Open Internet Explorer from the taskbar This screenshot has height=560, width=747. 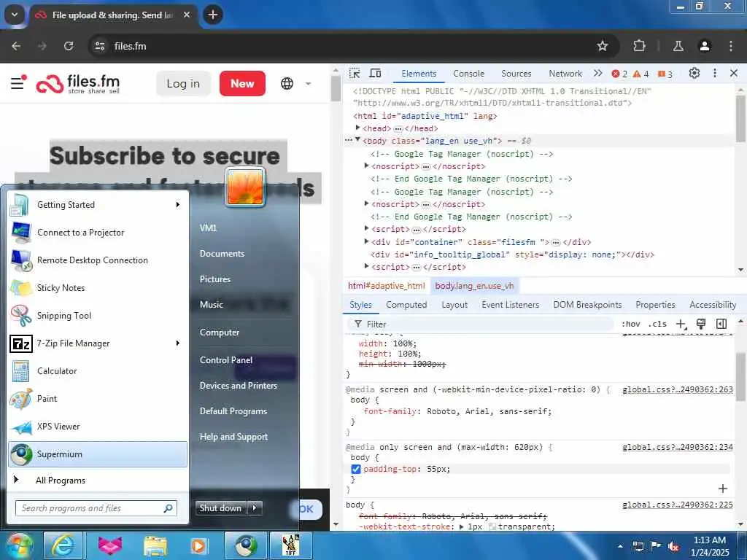63,545
